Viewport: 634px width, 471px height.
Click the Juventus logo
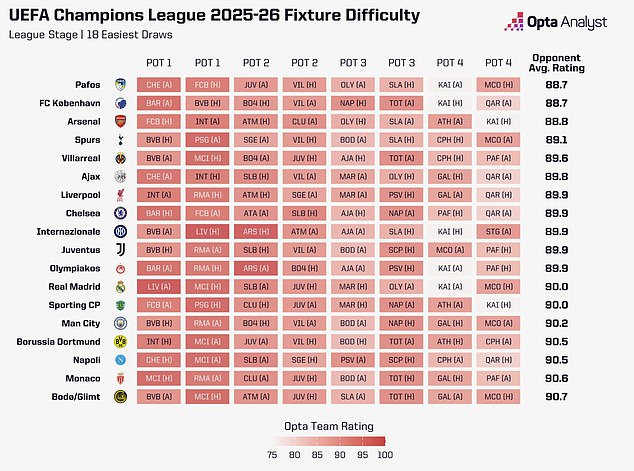(x=120, y=250)
